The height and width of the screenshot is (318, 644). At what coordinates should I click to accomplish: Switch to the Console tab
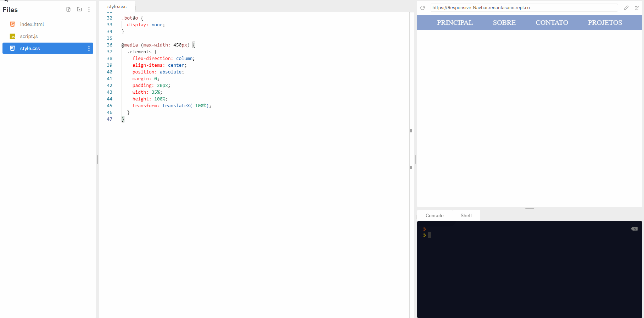coord(435,215)
